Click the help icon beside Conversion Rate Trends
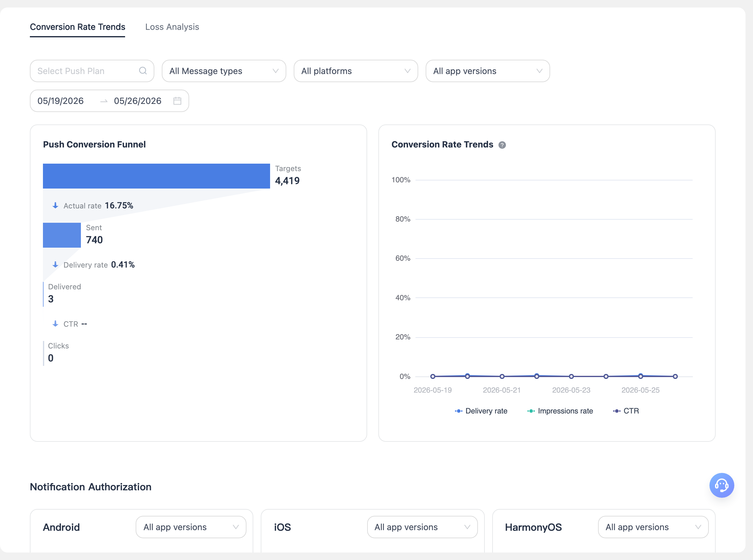Viewport: 753px width, 560px height. tap(502, 145)
